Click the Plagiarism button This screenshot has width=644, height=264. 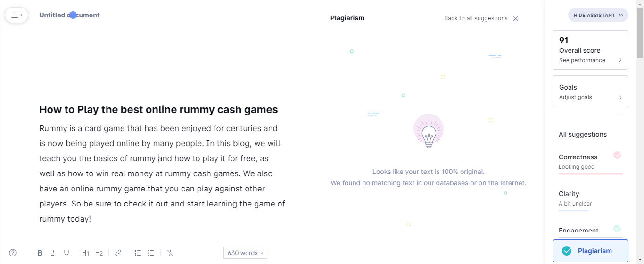pos(590,251)
